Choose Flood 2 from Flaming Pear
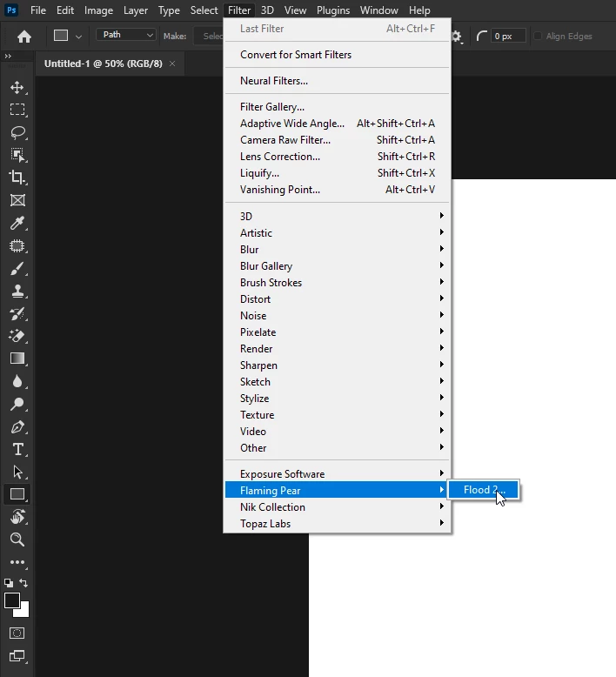The width and height of the screenshot is (616, 677). pyautogui.click(x=484, y=490)
